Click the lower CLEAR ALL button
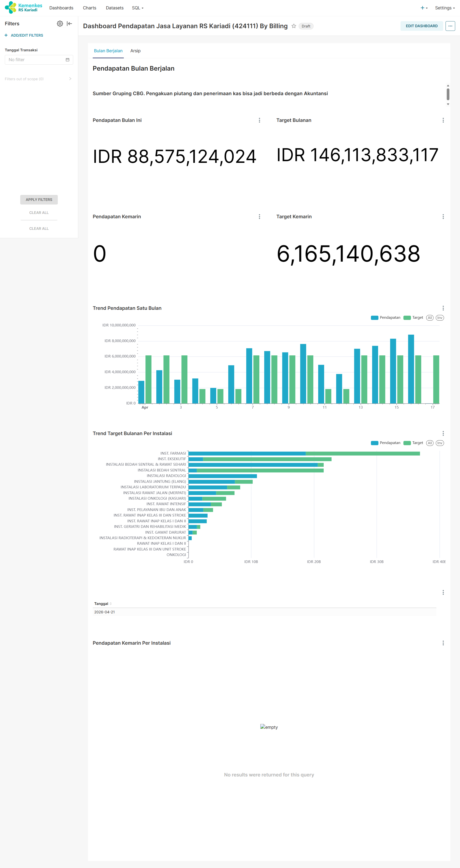Image resolution: width=460 pixels, height=868 pixels. click(x=39, y=228)
